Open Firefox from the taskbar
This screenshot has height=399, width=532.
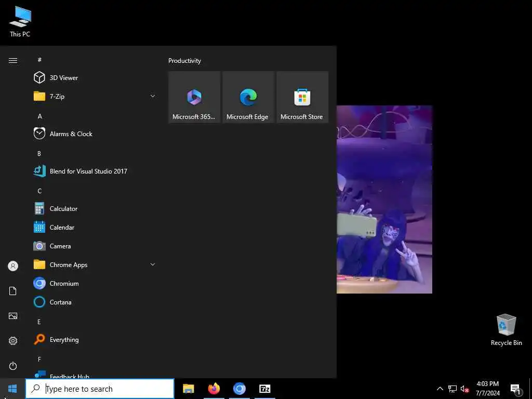point(214,389)
